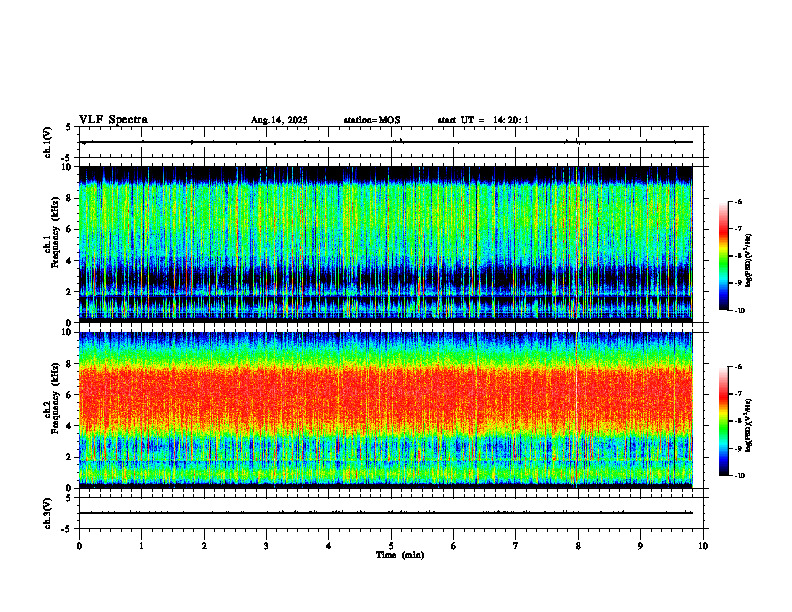
Task: Click the "5" tick on ch.1(V) axis
Action: click(69, 127)
